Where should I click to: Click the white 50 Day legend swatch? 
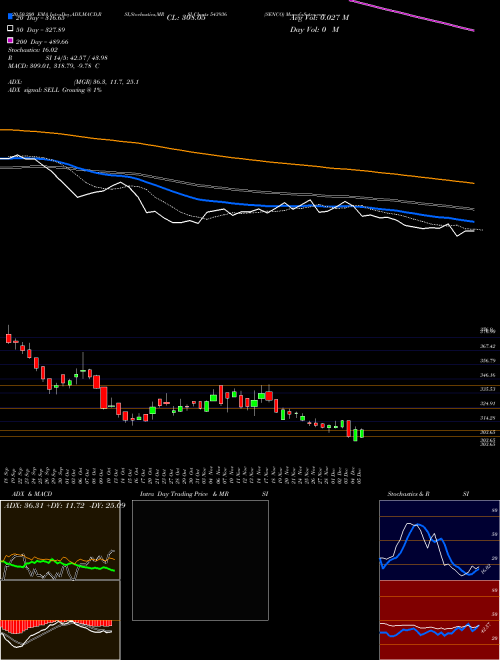tap(11, 29)
